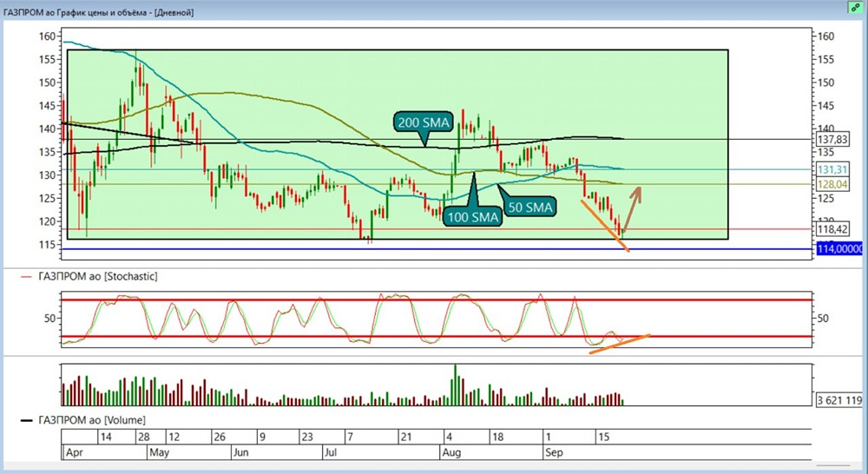868x474 pixels.
Task: Click date label 4 in August
Action: (449, 437)
